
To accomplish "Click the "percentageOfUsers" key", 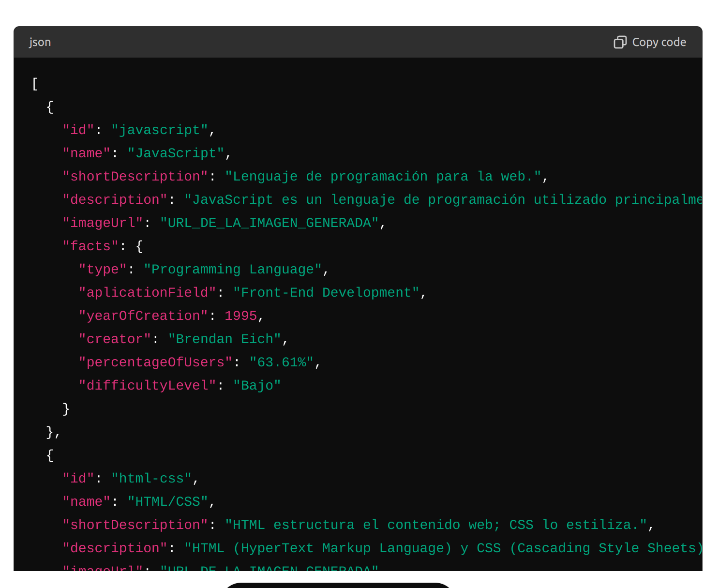I will click(x=155, y=362).
